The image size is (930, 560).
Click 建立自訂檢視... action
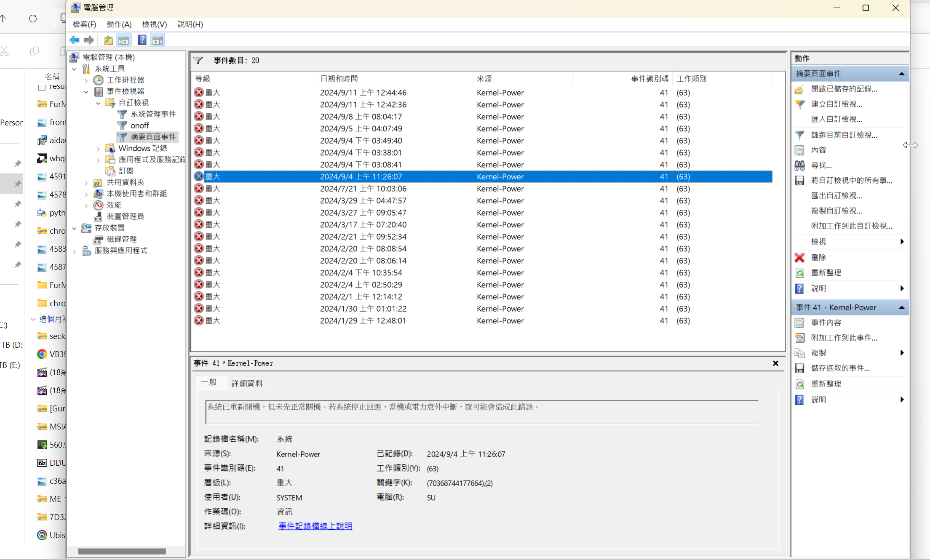836,104
